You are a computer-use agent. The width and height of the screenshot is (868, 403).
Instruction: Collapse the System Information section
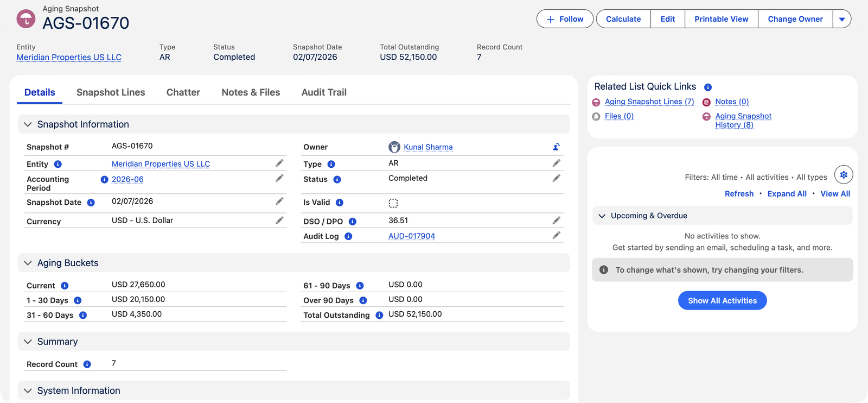[28, 391]
